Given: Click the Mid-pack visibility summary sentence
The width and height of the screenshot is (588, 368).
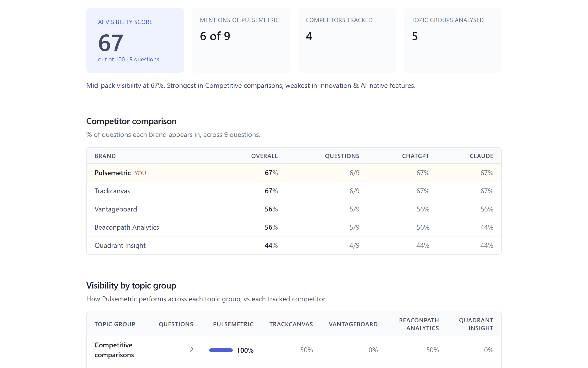Looking at the screenshot, I should coord(251,85).
